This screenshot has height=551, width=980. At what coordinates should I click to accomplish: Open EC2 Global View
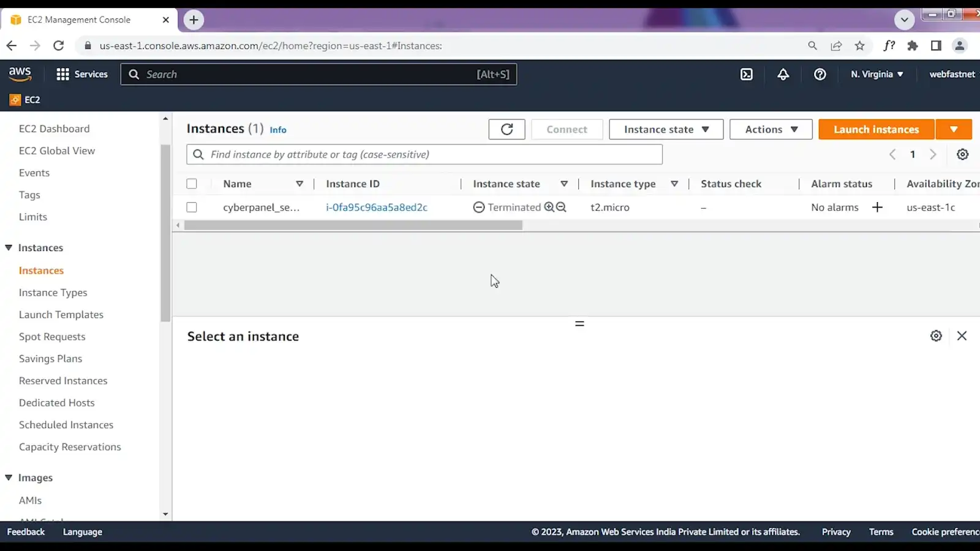tap(57, 151)
